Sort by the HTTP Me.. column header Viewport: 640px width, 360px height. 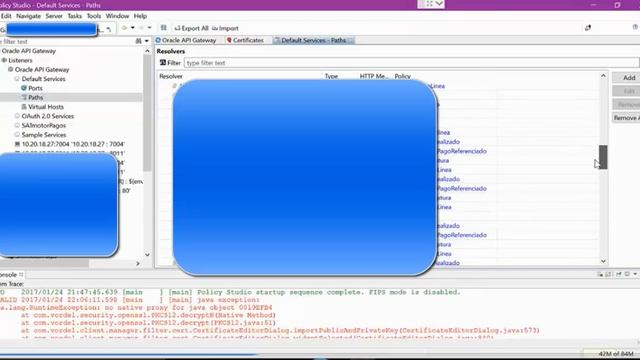coord(374,76)
